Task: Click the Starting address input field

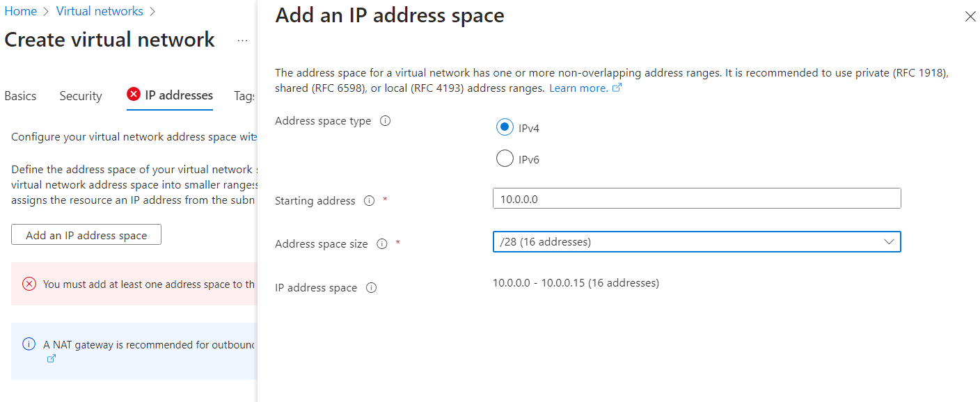Action: 696,198
